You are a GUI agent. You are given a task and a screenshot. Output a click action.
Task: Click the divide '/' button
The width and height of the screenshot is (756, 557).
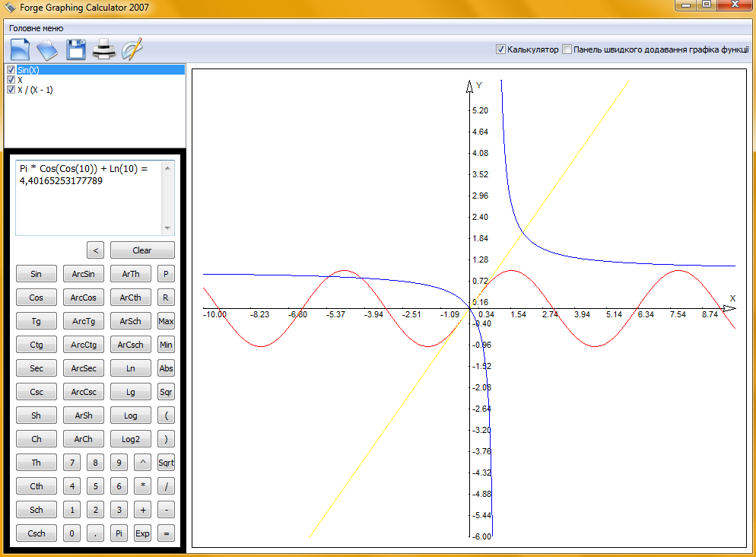[166, 486]
